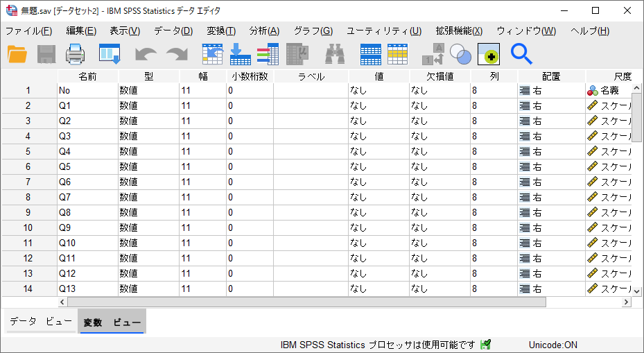Image resolution: width=644 pixels, height=353 pixels.
Task: Open the ファイル(F) menu
Action: pos(28,31)
